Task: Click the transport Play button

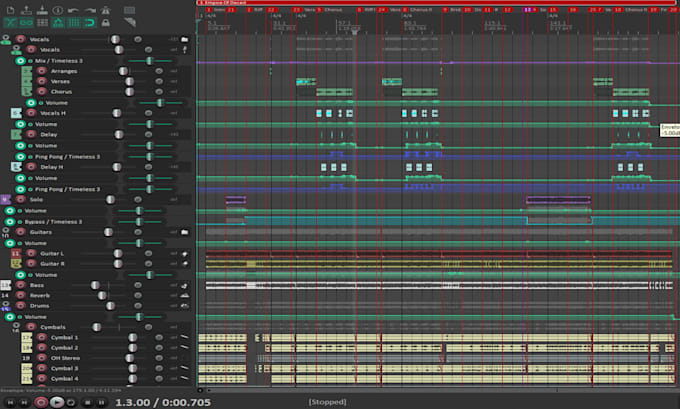Action: [x=56, y=402]
